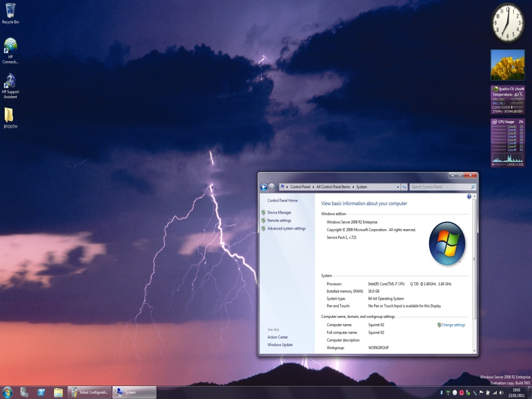Click the '16.0 GB' installed memory value
Image resolution: width=532 pixels, height=399 pixels.
point(374,291)
